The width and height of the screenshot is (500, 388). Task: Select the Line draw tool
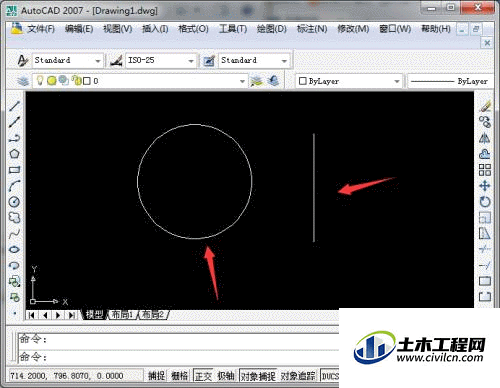pos(14,106)
